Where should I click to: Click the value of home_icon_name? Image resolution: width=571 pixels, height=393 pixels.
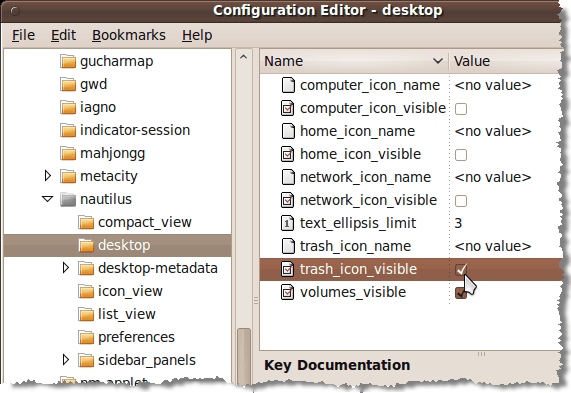click(x=493, y=131)
